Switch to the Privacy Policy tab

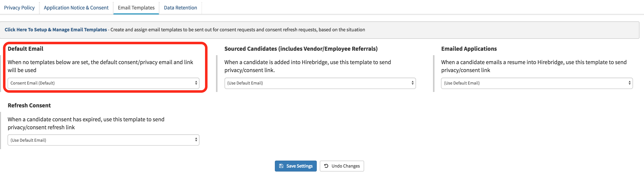[19, 7]
